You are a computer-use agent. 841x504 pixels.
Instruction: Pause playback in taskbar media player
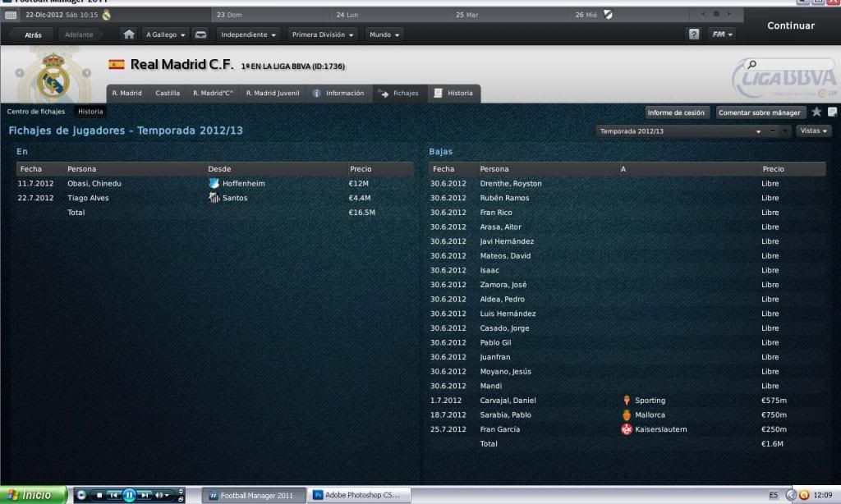click(x=129, y=495)
